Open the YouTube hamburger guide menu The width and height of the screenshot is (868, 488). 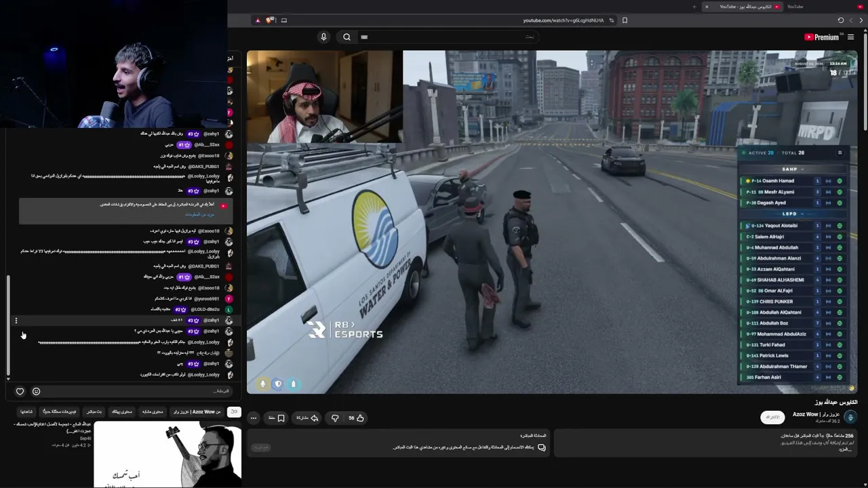(851, 37)
